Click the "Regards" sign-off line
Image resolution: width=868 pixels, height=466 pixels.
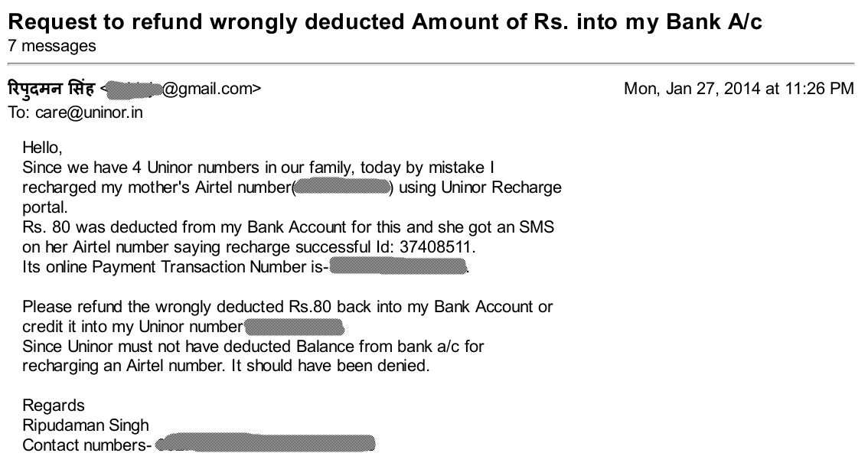tap(53, 406)
